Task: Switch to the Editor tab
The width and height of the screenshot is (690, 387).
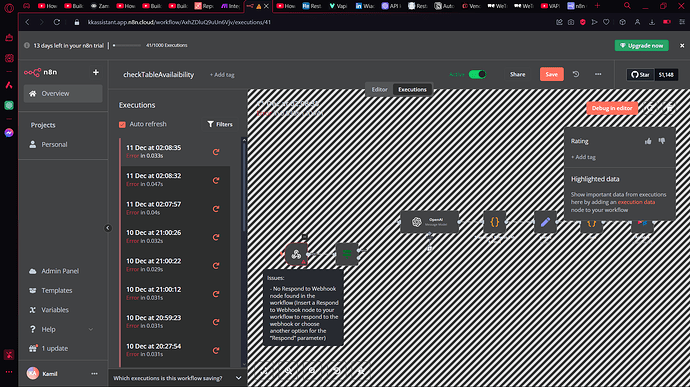Action: [379, 89]
